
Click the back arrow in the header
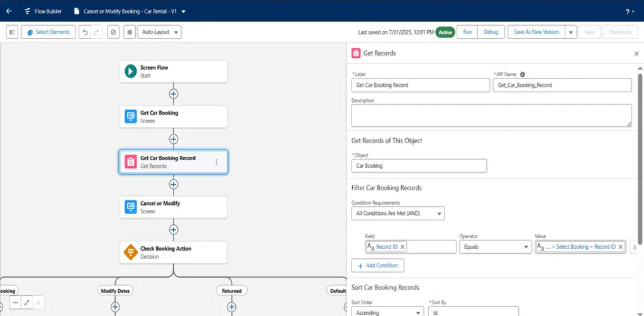9,11
